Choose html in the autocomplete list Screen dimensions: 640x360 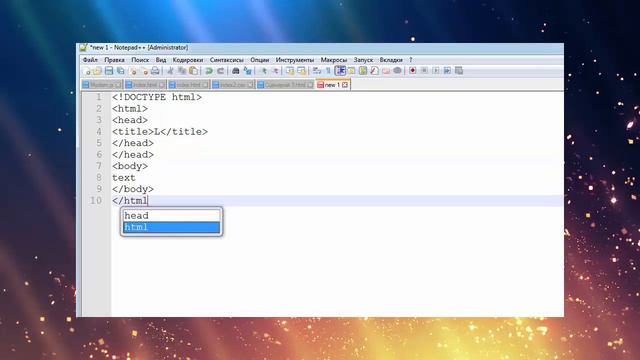pyautogui.click(x=171, y=227)
